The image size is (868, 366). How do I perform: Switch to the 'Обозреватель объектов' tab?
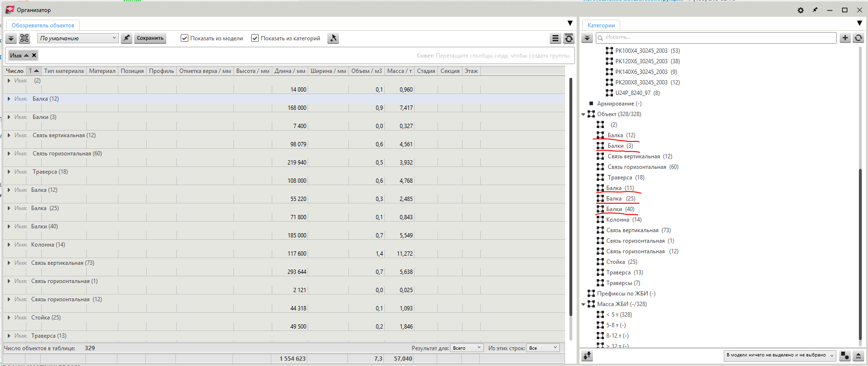pyautogui.click(x=43, y=25)
